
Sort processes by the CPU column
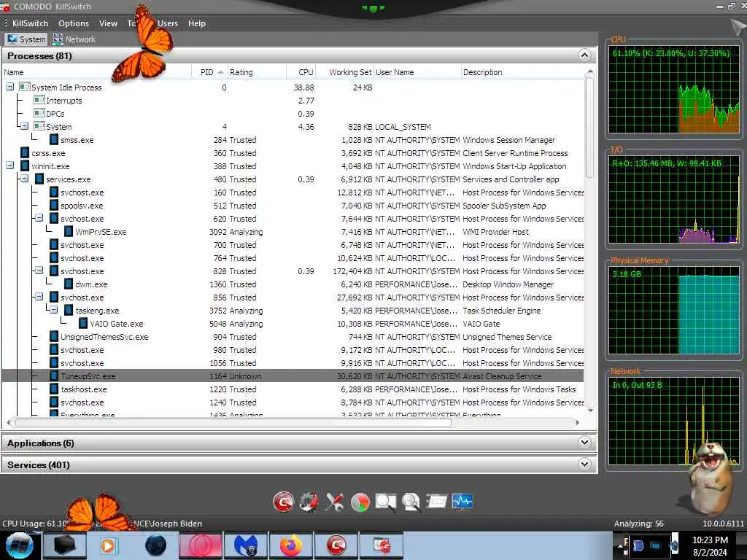pos(301,72)
